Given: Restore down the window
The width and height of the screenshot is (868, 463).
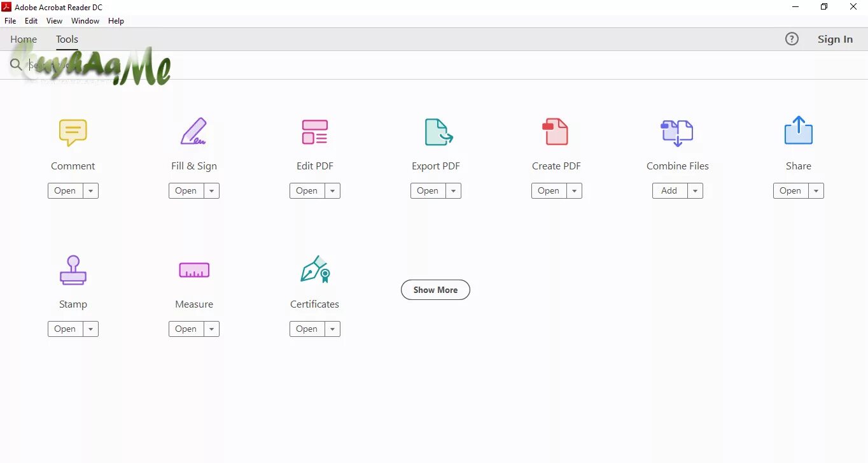Looking at the screenshot, I should 824,7.
